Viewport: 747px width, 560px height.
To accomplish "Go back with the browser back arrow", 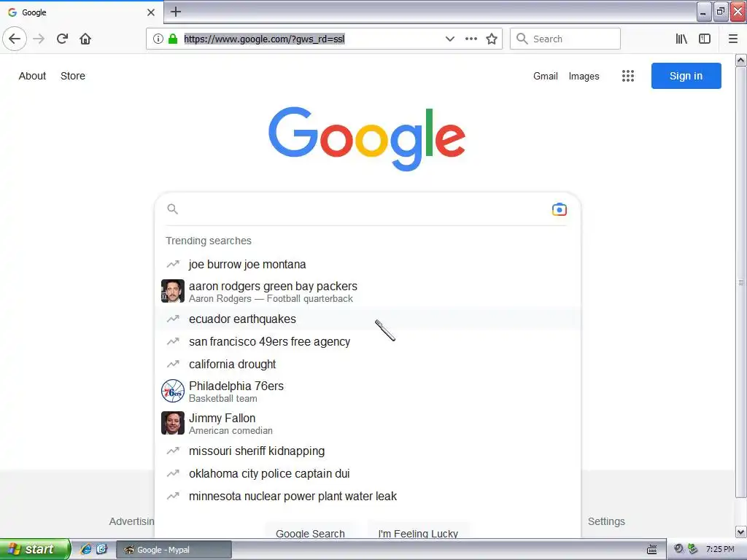I will pos(15,39).
